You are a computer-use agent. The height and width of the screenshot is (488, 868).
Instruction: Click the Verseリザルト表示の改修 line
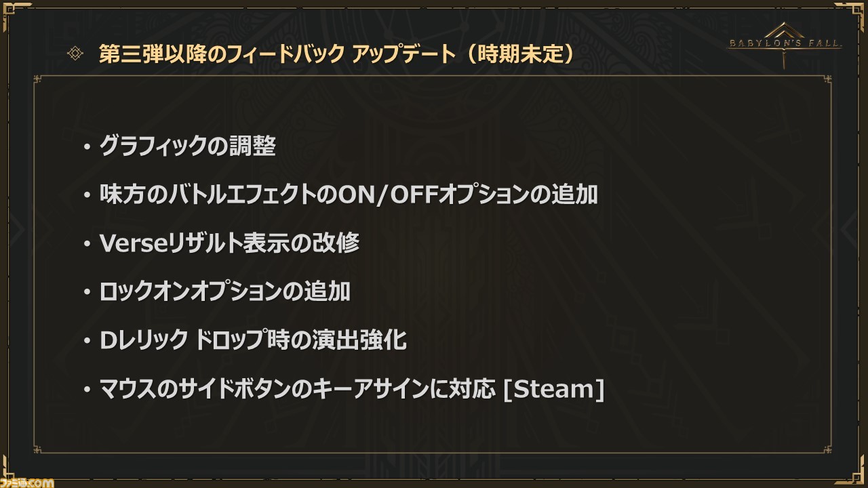[x=229, y=243]
